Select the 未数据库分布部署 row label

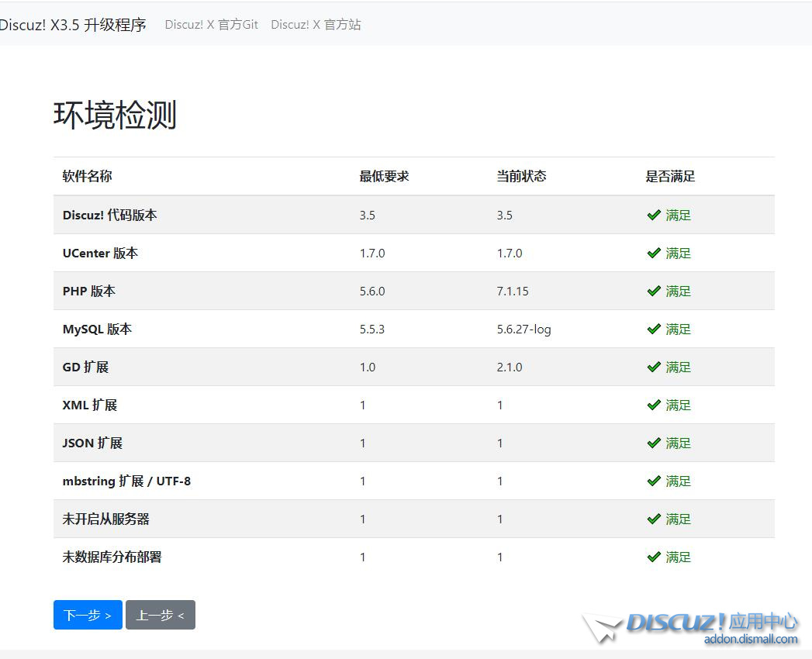pyautogui.click(x=112, y=557)
